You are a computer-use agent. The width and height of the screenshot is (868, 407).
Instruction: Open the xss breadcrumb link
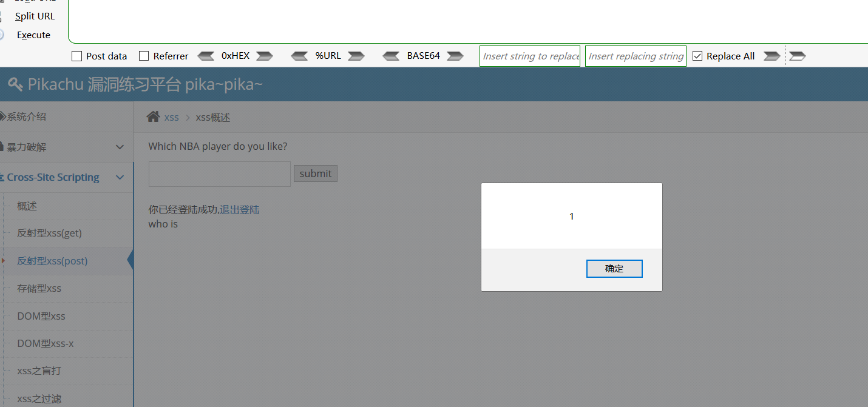coord(172,118)
